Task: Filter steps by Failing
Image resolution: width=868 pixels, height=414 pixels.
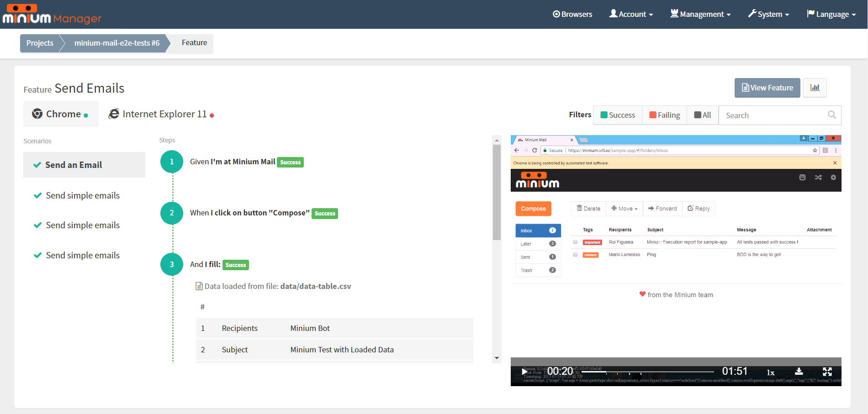Action: pyautogui.click(x=665, y=115)
